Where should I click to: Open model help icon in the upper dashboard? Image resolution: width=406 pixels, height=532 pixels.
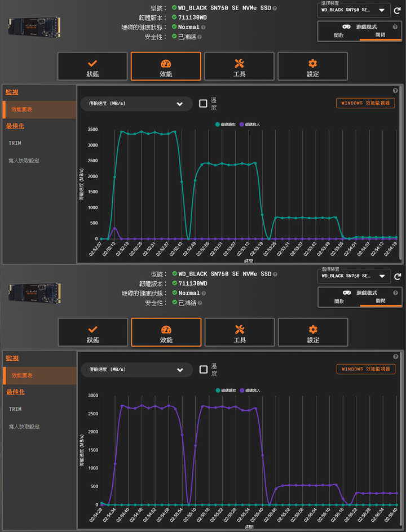coord(275,8)
